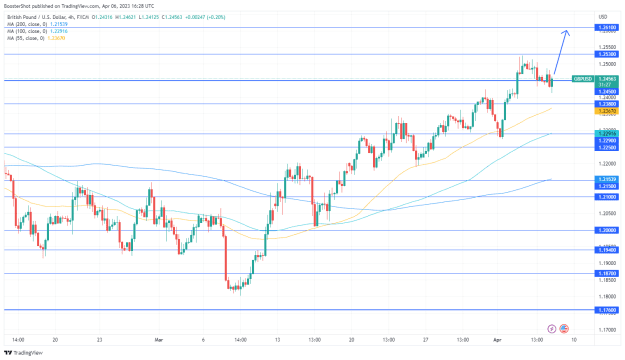Click the 1.22500 price level label
This screenshot has height=360, width=625.
click(607, 148)
